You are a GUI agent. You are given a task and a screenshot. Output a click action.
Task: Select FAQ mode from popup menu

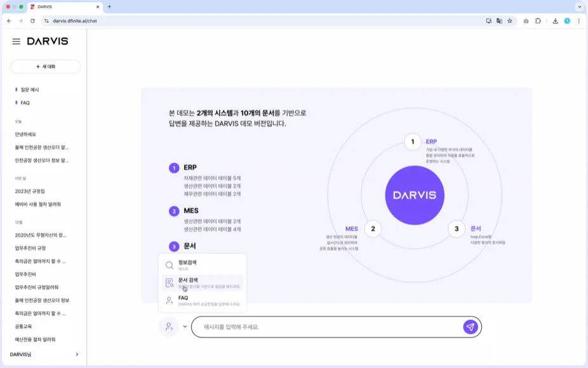click(x=203, y=301)
